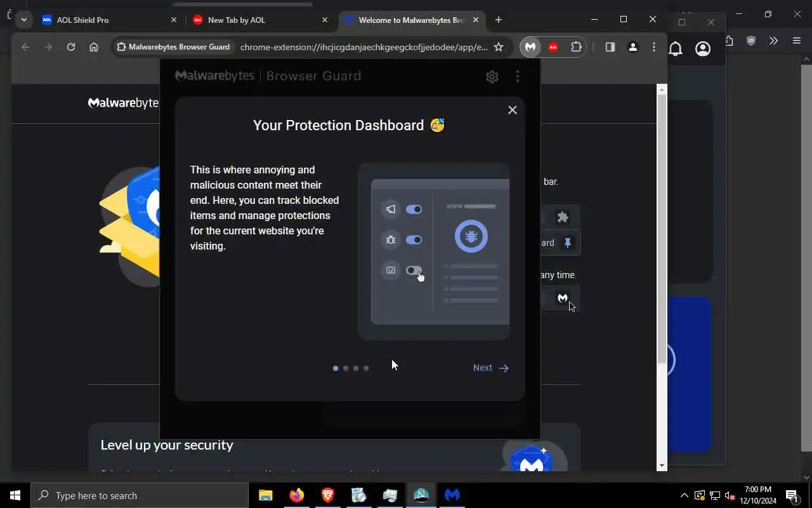Click the Malwarebytes M icon on the welcome page
The width and height of the screenshot is (812, 508).
(x=563, y=297)
